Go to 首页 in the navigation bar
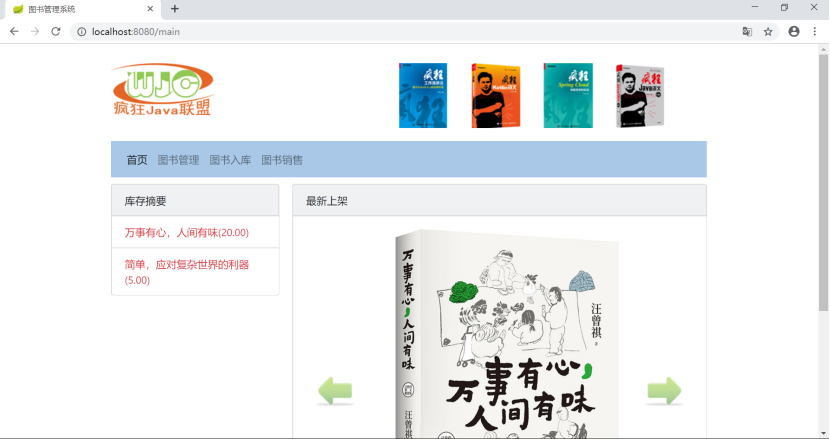830x439 pixels. pyautogui.click(x=137, y=160)
